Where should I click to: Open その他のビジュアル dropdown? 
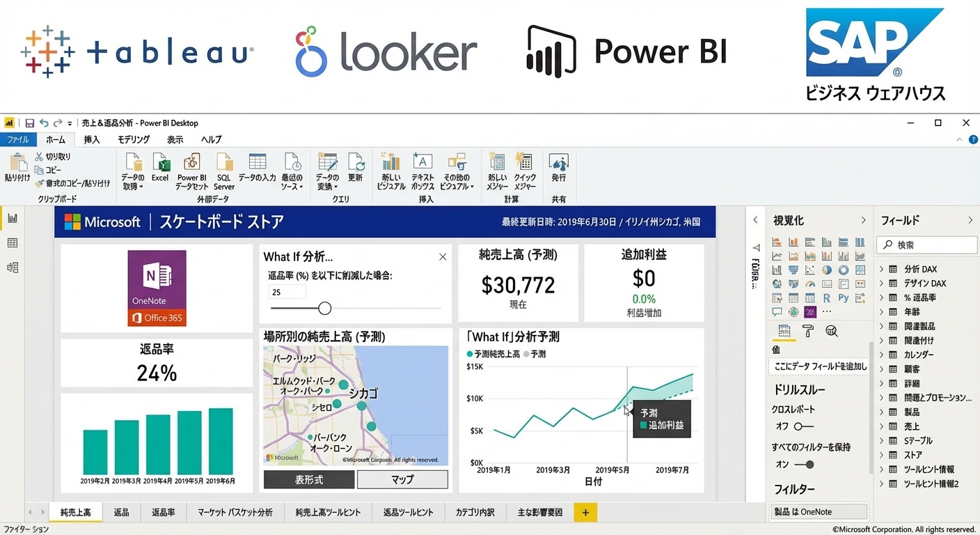[457, 170]
